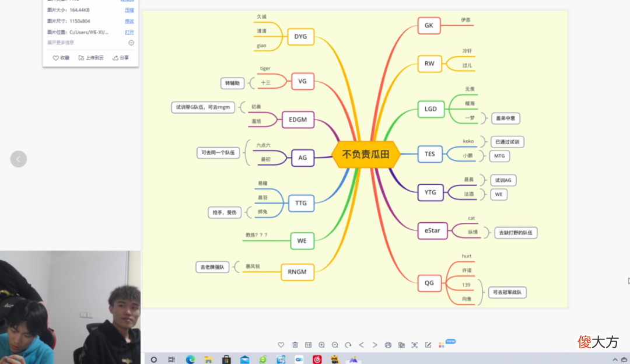Click the eStar node in the mind map
The width and height of the screenshot is (630, 364).
(432, 230)
